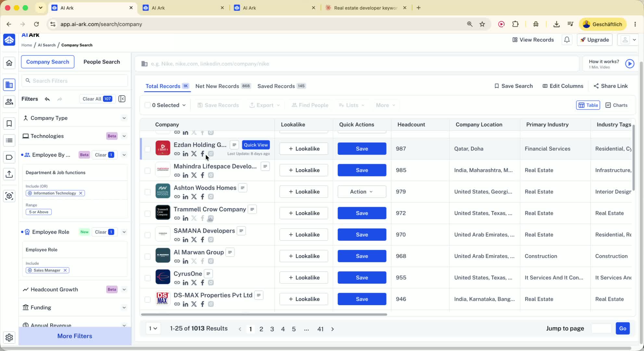Collapse the Employee Role filter section
Screen dimensions: 644x351
[124, 232]
